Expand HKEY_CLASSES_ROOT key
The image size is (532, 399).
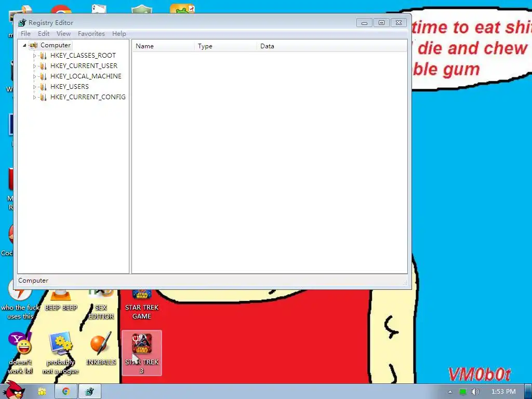point(34,56)
